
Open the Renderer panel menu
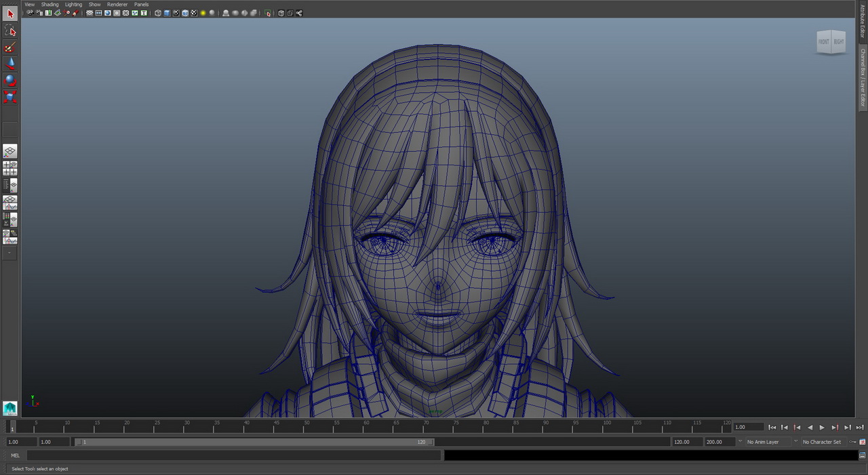pyautogui.click(x=117, y=4)
